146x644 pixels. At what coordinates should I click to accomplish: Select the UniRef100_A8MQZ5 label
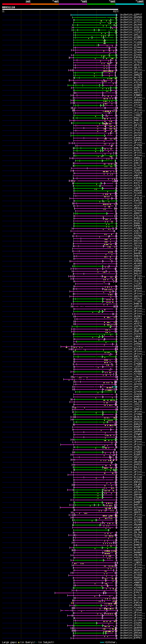[x=131, y=75]
